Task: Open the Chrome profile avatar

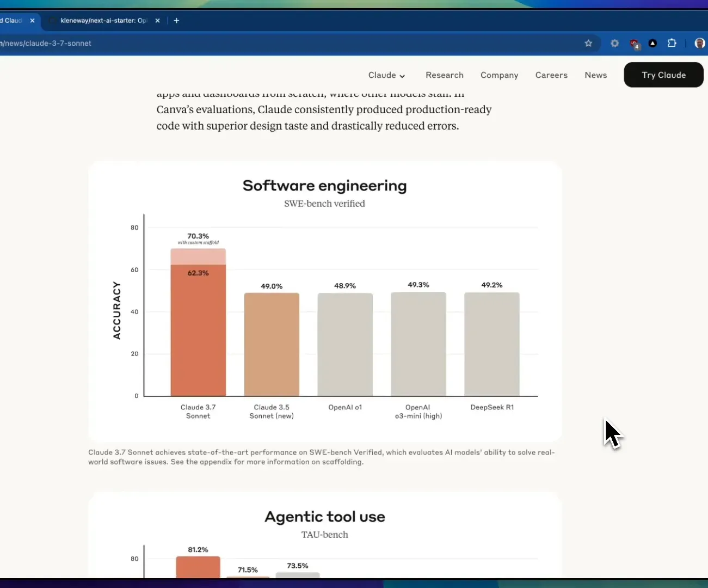Action: (700, 43)
